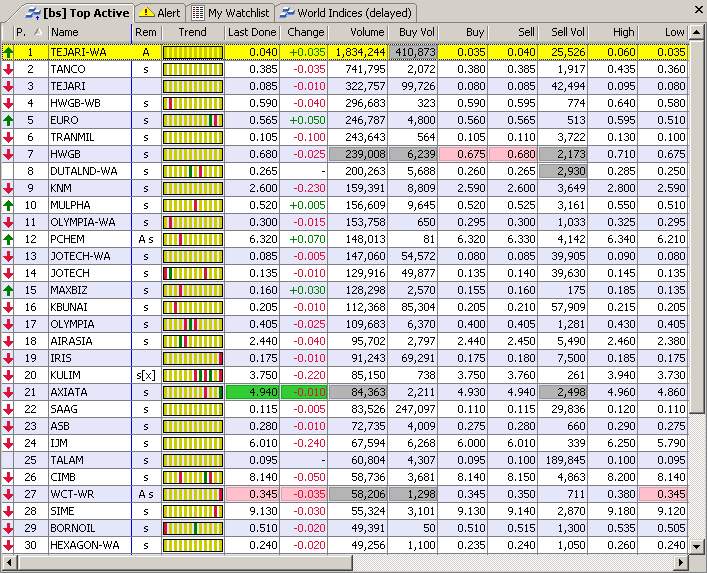Click the P. column sort arrow header
Image resolution: width=707 pixels, height=573 pixels.
coord(31,32)
